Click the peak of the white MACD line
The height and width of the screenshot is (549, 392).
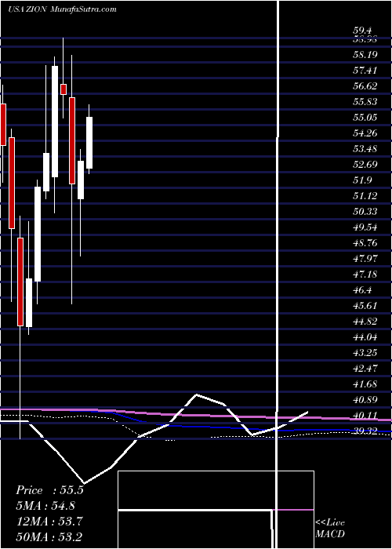[196, 395]
